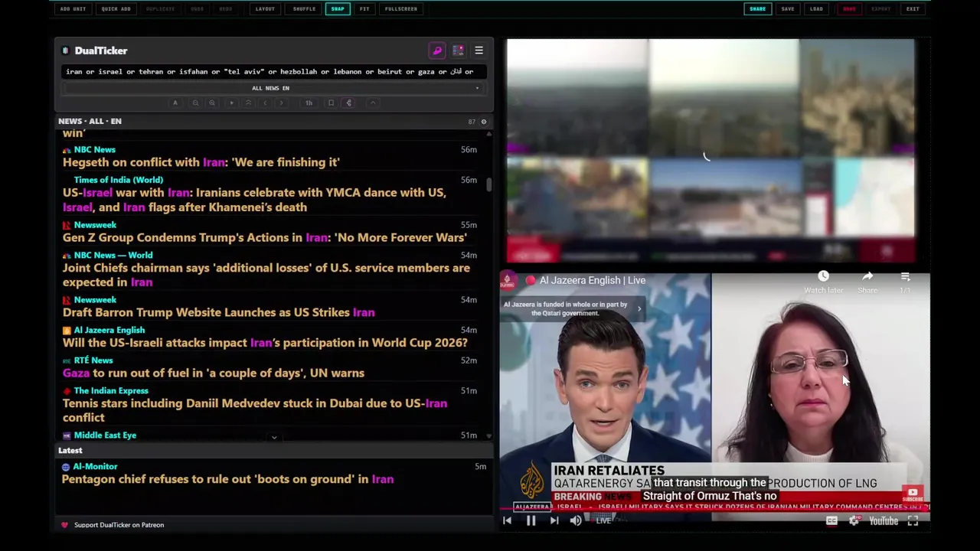980x551 pixels.
Task: Click the YouTube logo in the player
Action: (884, 520)
